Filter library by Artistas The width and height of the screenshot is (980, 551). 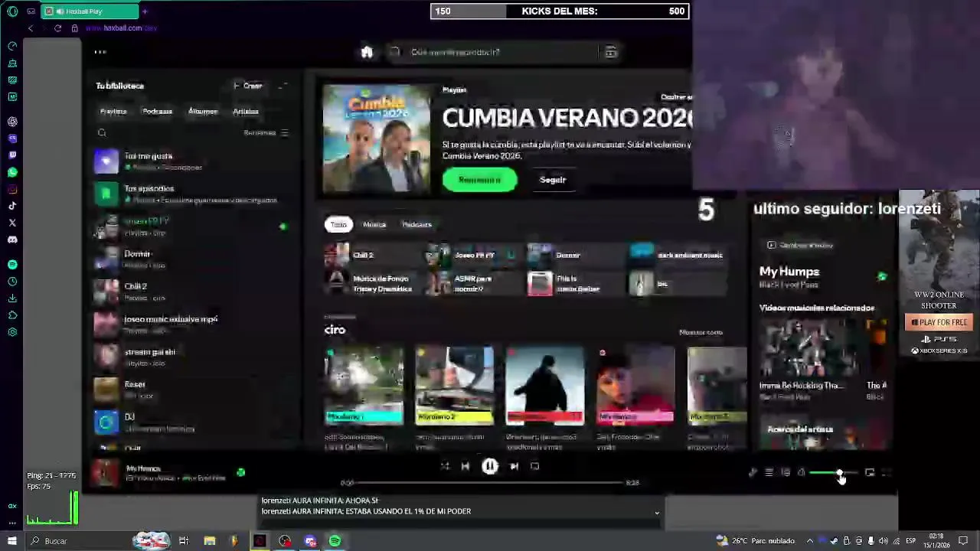(x=246, y=112)
